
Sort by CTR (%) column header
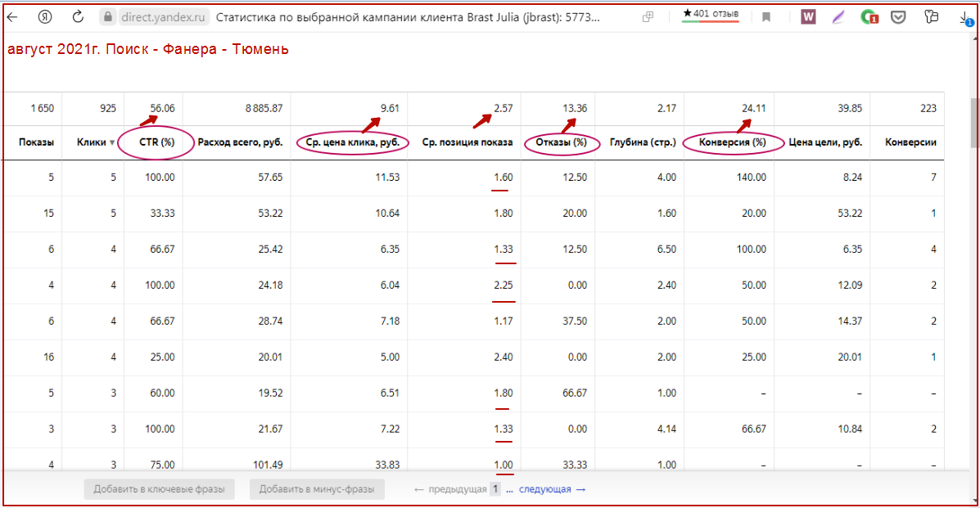(x=156, y=142)
